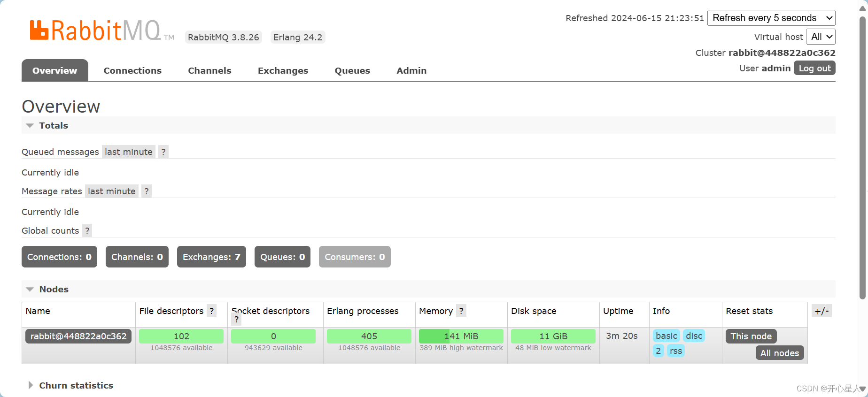Click the Queues: 0 count button

[282, 257]
